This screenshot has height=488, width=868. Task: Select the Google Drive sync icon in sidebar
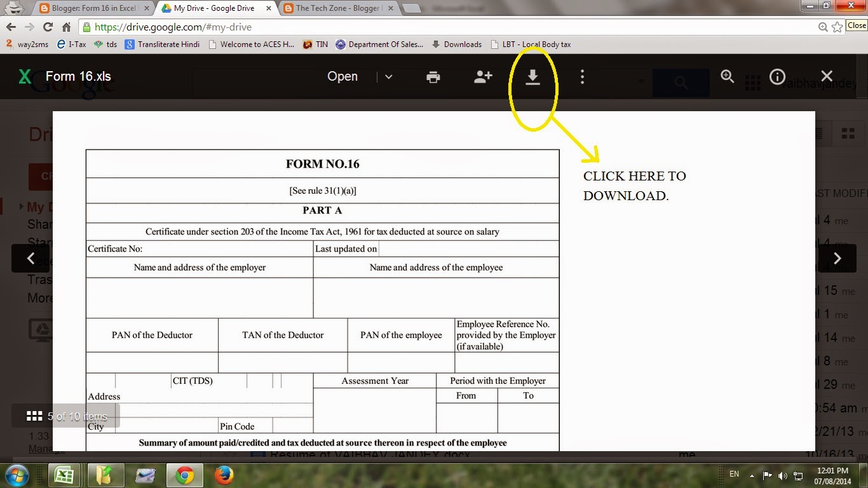tap(39, 330)
